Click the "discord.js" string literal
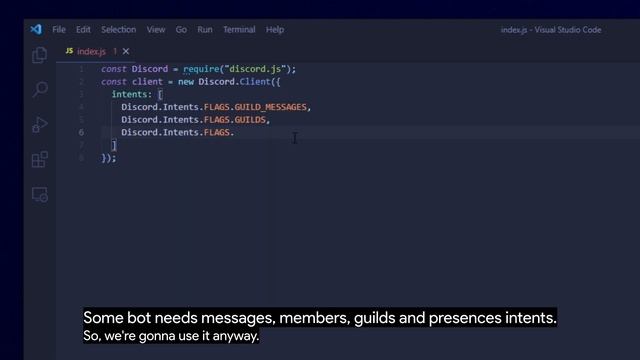This screenshot has width=640, height=360. (255, 69)
